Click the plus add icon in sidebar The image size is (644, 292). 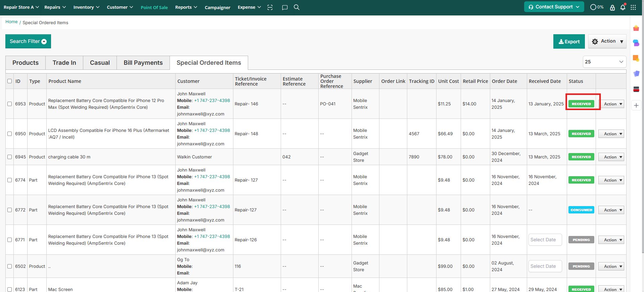636,105
